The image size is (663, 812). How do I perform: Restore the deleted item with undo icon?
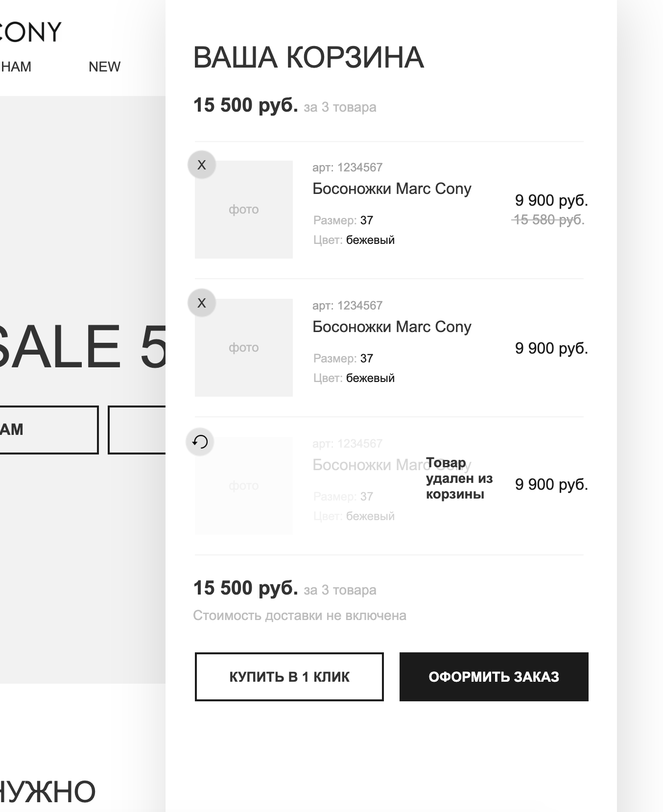click(x=200, y=442)
